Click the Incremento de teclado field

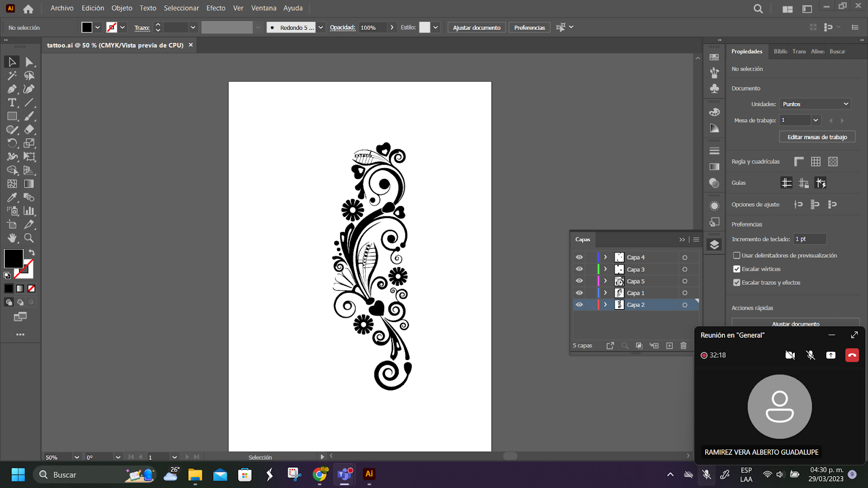click(x=810, y=239)
